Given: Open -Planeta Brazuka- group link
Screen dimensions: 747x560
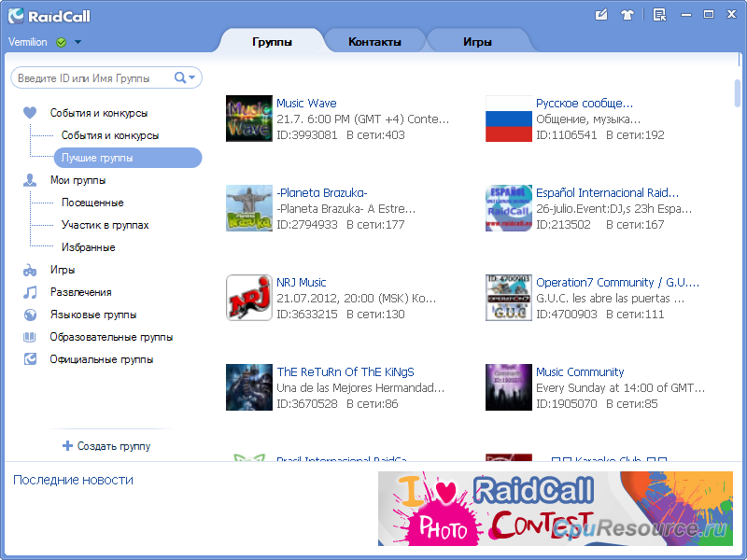Looking at the screenshot, I should tap(322, 192).
